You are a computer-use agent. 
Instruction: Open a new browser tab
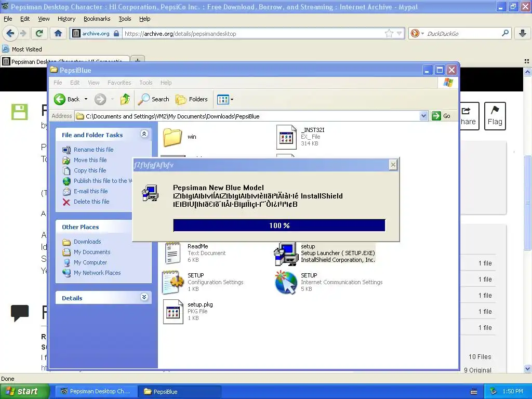[x=137, y=60]
